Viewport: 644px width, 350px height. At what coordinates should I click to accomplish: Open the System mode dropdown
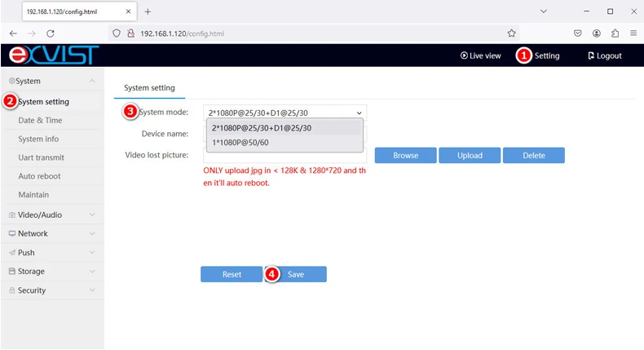285,113
